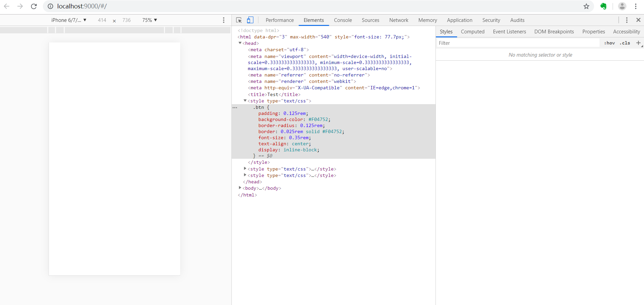The width and height of the screenshot is (644, 305).
Task: Add new style rule with plus icon
Action: click(638, 43)
